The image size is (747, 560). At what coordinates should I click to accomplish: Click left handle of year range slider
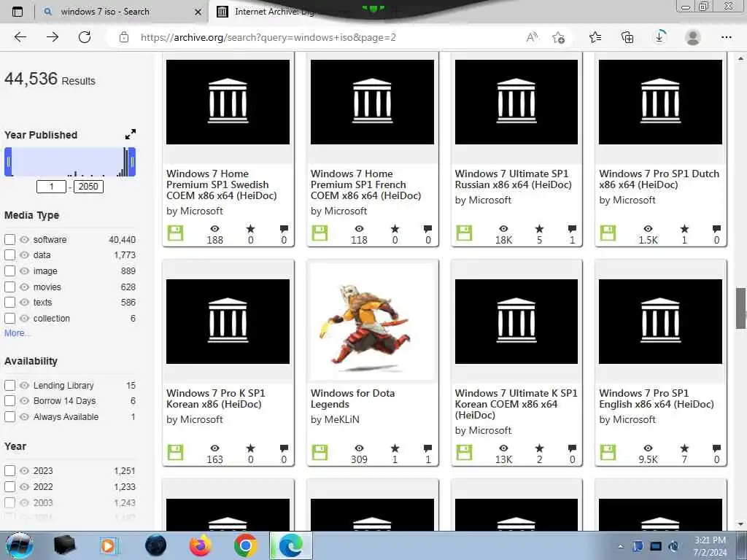(8, 162)
